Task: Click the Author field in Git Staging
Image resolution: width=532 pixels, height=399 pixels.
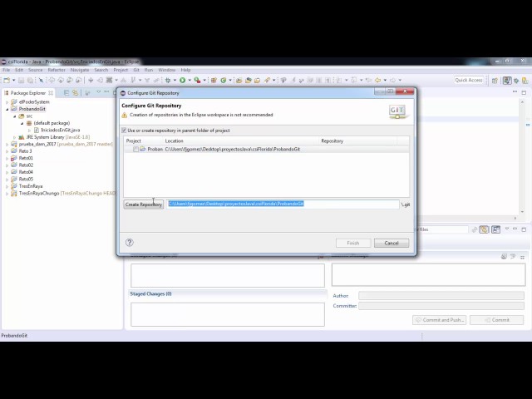Action: pyautogui.click(x=441, y=296)
